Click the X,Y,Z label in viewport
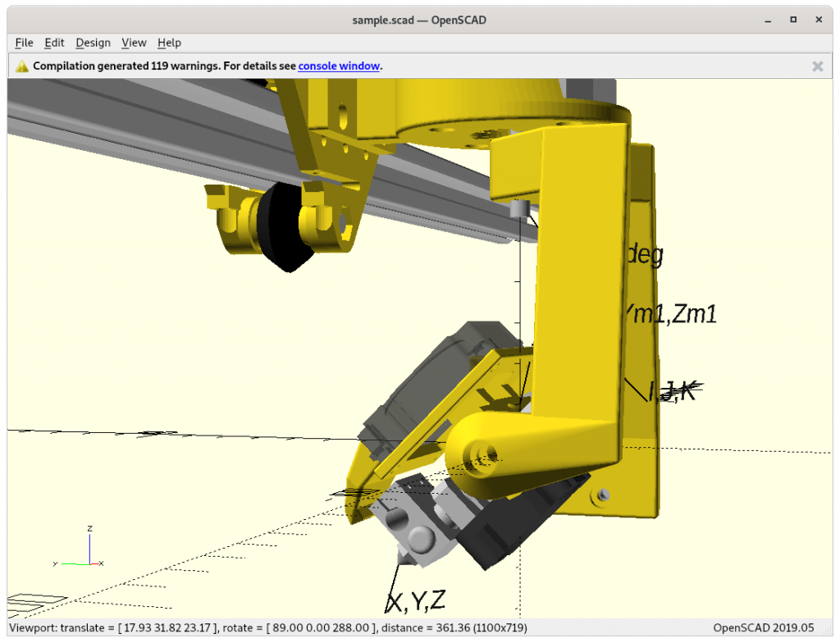The height and width of the screenshot is (643, 840). tap(416, 602)
